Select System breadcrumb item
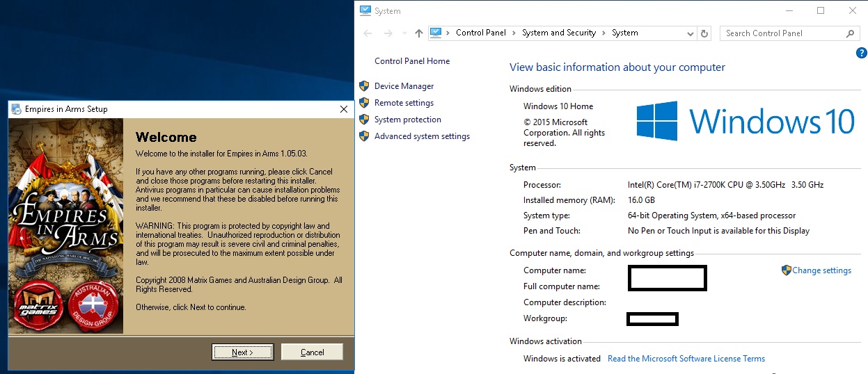This screenshot has width=868, height=374. tap(625, 33)
